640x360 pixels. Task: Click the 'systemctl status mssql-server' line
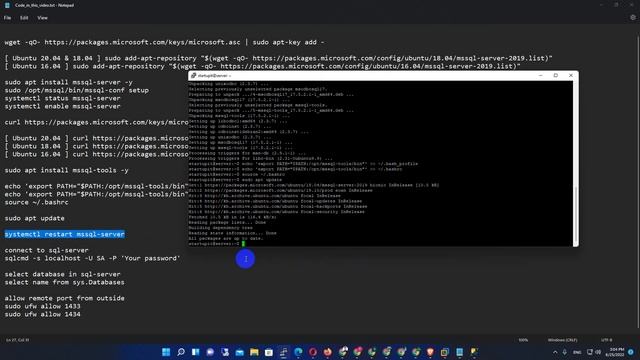62,98
